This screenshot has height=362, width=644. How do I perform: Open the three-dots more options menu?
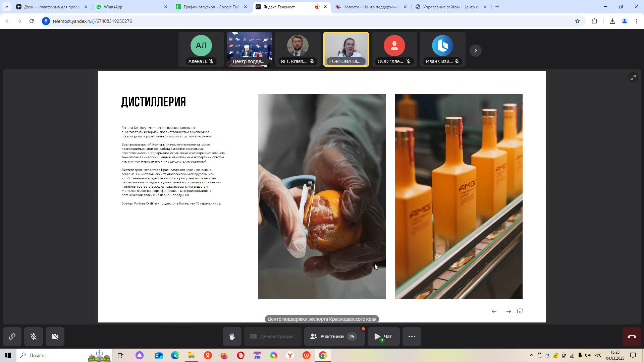tap(412, 337)
